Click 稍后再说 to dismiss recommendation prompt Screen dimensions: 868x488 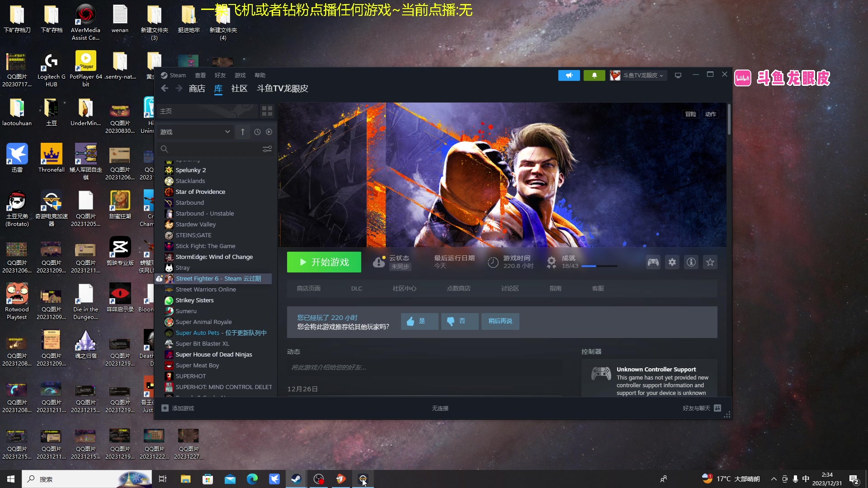(500, 321)
